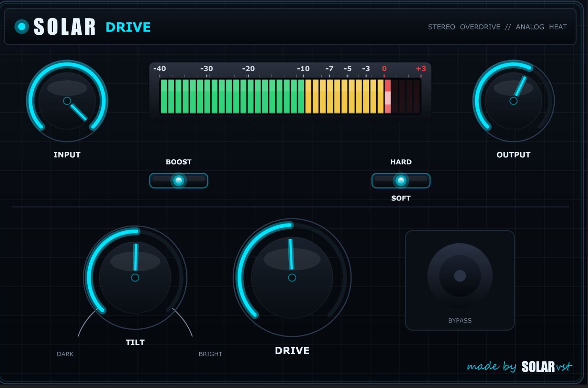Viewport: 588px width, 388px height.
Task: Click the -20 meter scale label
Action: (x=248, y=68)
